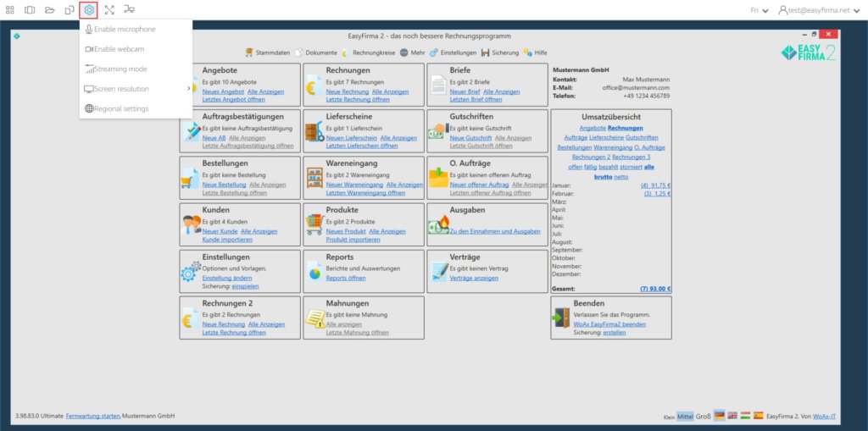
Task: Open the Dokumente menu
Action: coord(316,52)
